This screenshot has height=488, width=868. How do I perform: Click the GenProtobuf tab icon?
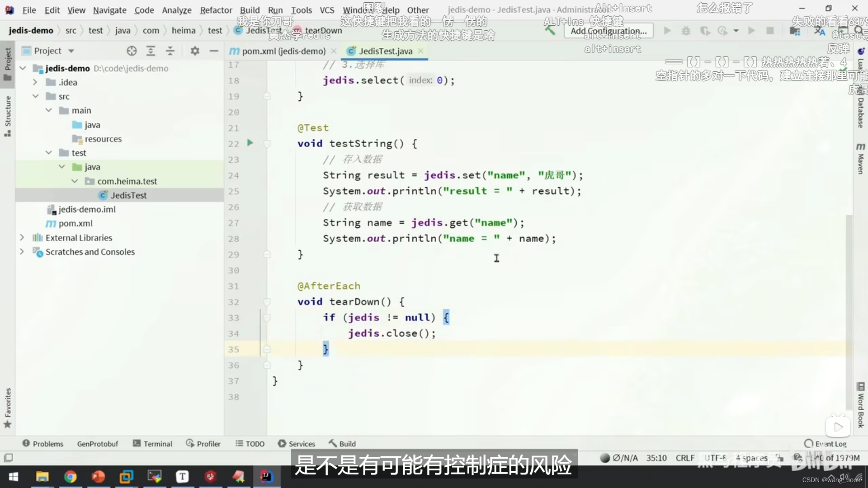(97, 443)
